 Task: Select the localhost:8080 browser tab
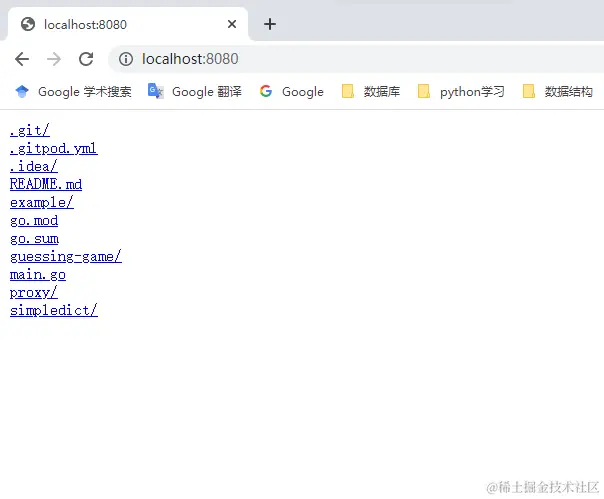(x=127, y=24)
